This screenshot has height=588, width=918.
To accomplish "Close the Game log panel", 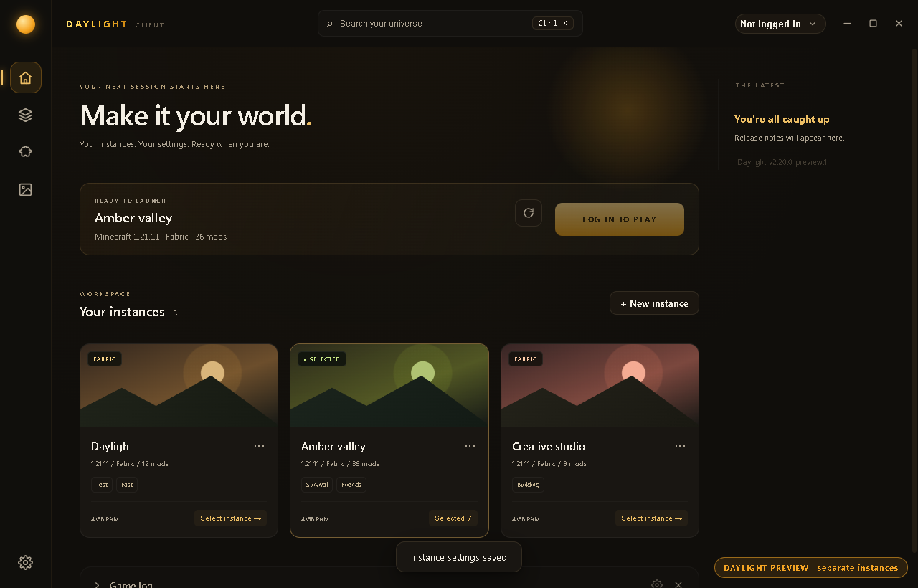I will click(678, 584).
